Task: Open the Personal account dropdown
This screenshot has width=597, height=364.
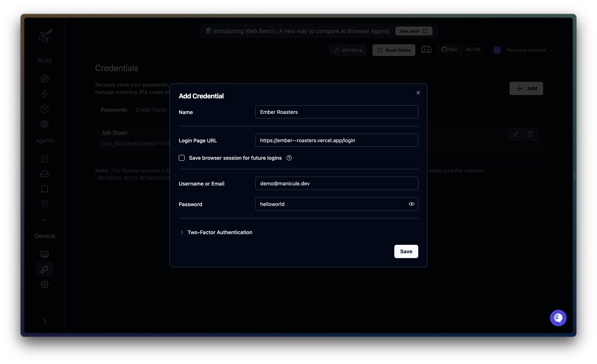Action: [x=530, y=50]
